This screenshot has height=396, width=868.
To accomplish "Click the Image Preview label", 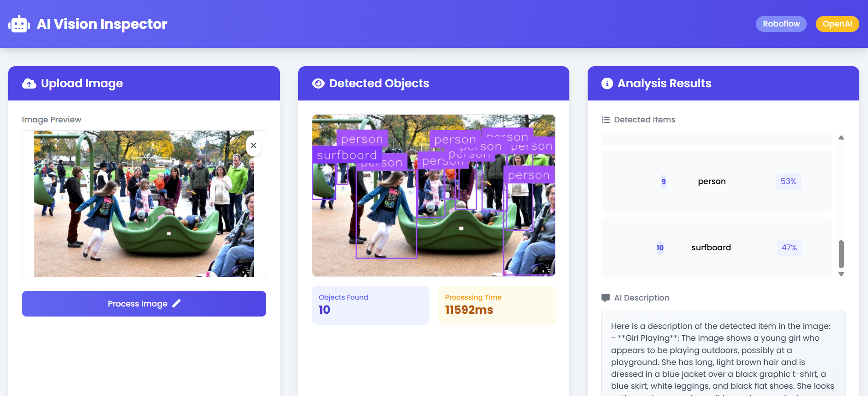I will [52, 120].
